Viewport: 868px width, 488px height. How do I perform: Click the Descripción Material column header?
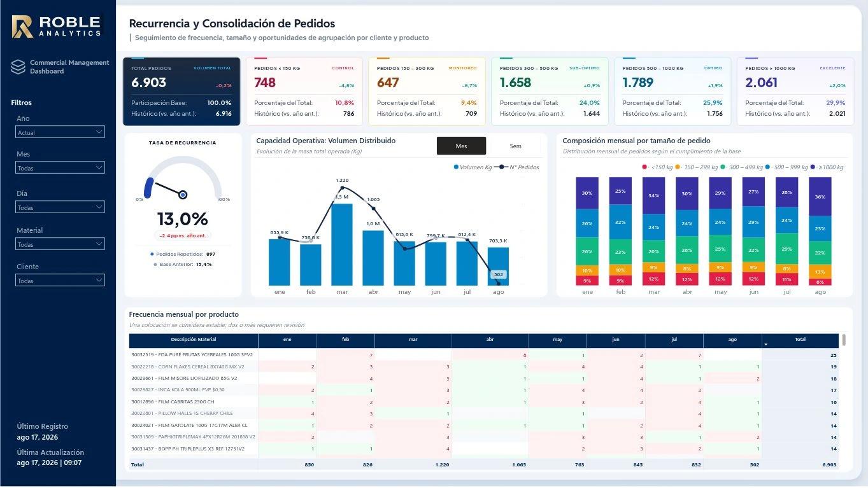click(x=194, y=340)
